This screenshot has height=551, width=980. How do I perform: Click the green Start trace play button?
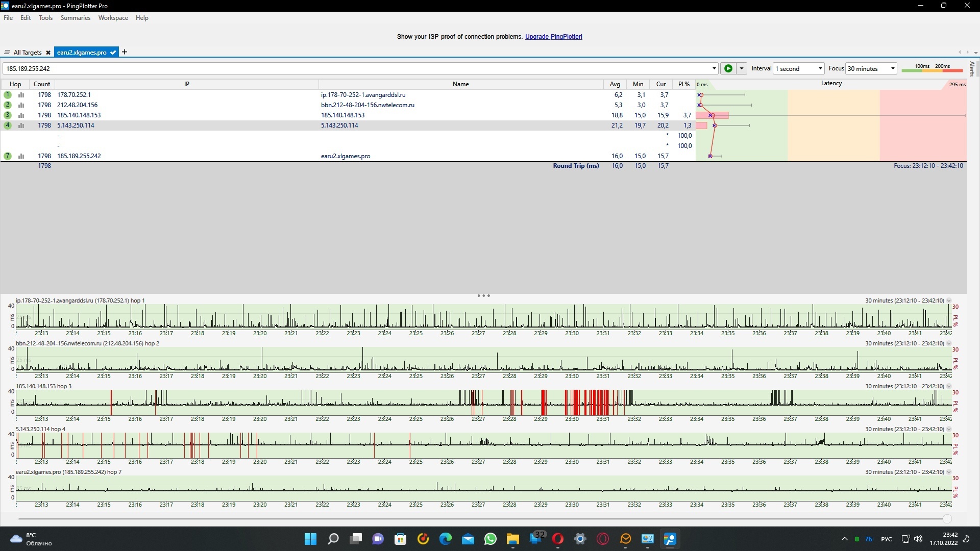coord(728,68)
